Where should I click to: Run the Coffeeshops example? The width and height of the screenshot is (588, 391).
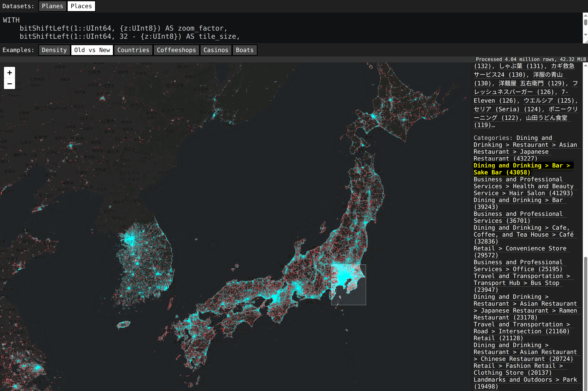click(x=176, y=50)
